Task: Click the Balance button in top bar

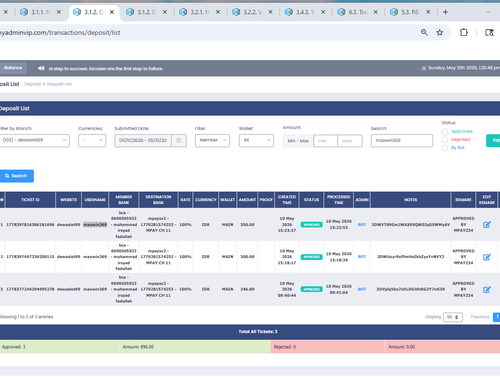Action: [13, 68]
